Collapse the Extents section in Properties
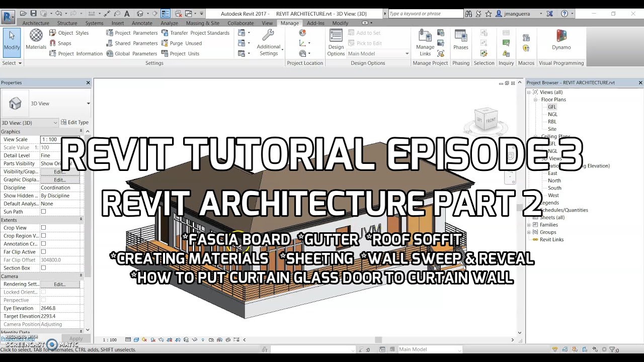Viewport: 644px width, 362px height. (81, 220)
